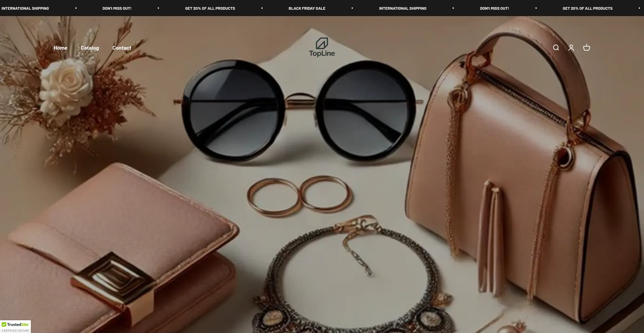This screenshot has height=333, width=644.
Task: Click the round black sunglasses in hero image
Action: tap(299, 111)
